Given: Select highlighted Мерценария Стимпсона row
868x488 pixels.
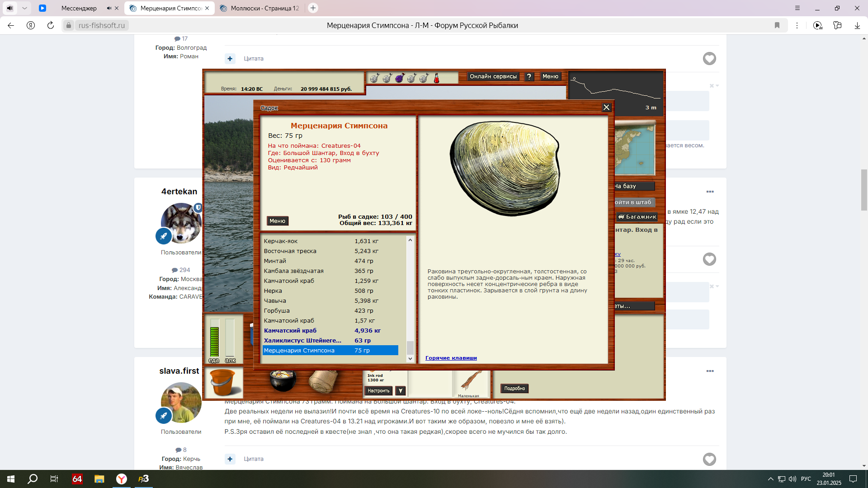Looking at the screenshot, I should [330, 350].
